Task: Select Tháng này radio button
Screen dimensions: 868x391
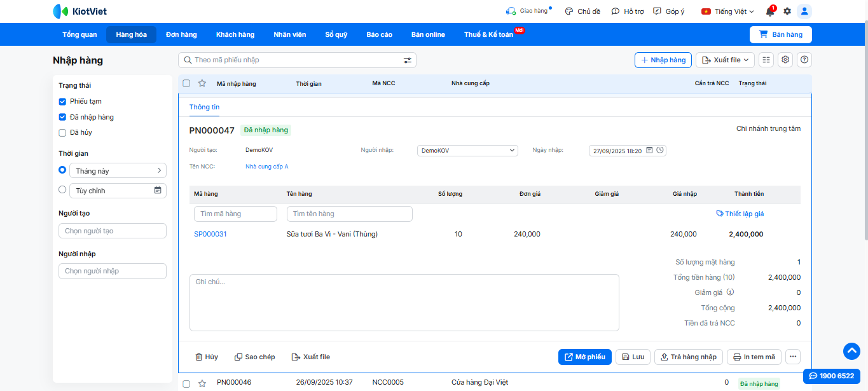Action: point(62,170)
